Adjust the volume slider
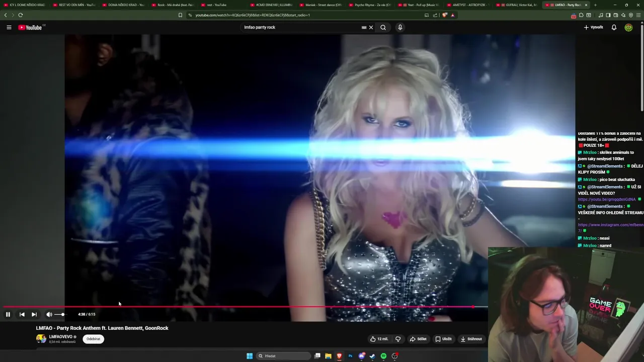Screen dimensions: 644x362 pos(59,314)
